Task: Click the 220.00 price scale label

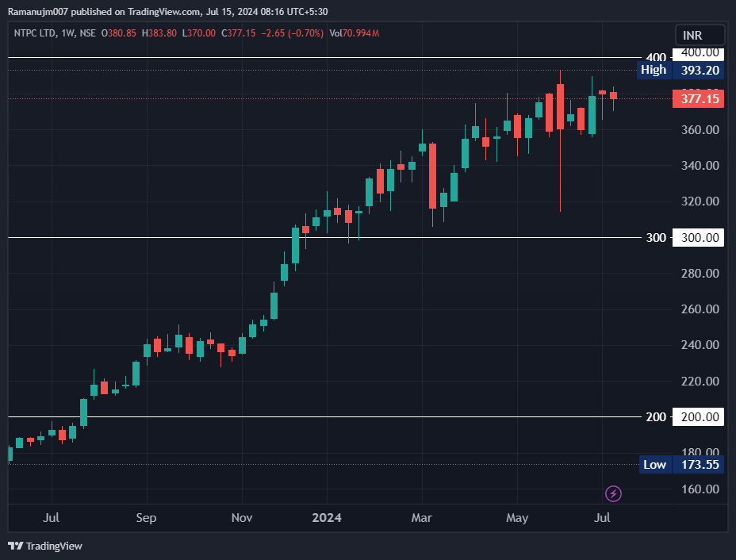Action: coord(700,381)
